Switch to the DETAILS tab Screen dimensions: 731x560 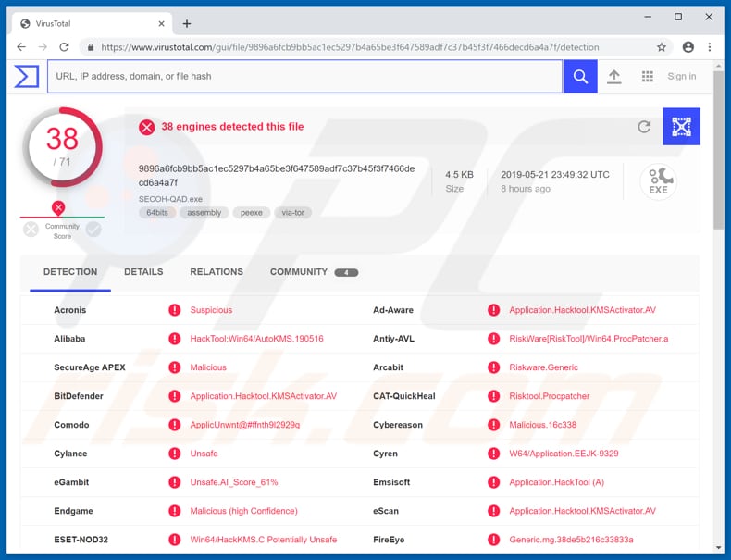(143, 272)
